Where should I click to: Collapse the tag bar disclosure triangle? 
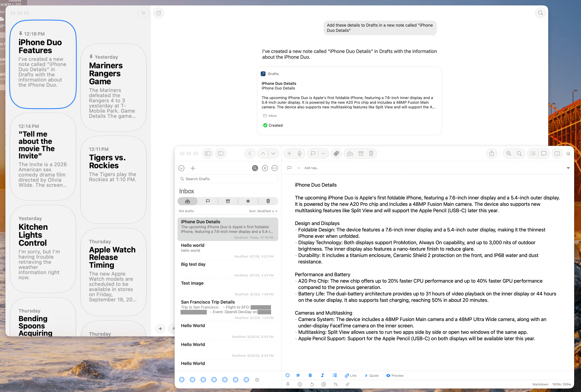coord(568,168)
